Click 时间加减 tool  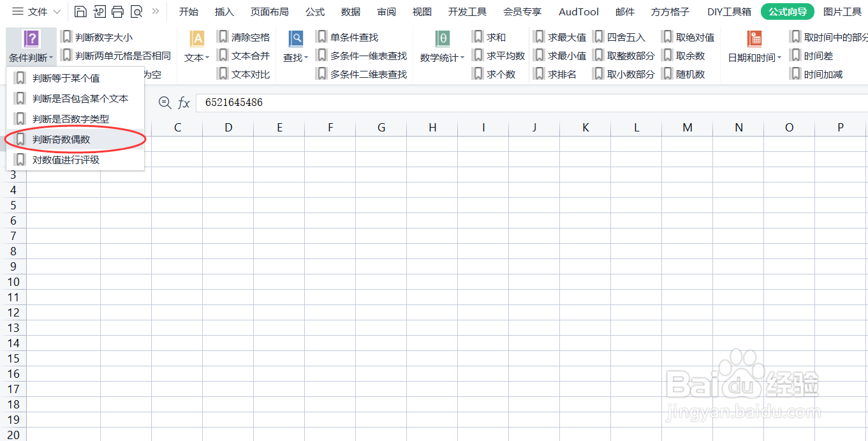pyautogui.click(x=816, y=74)
